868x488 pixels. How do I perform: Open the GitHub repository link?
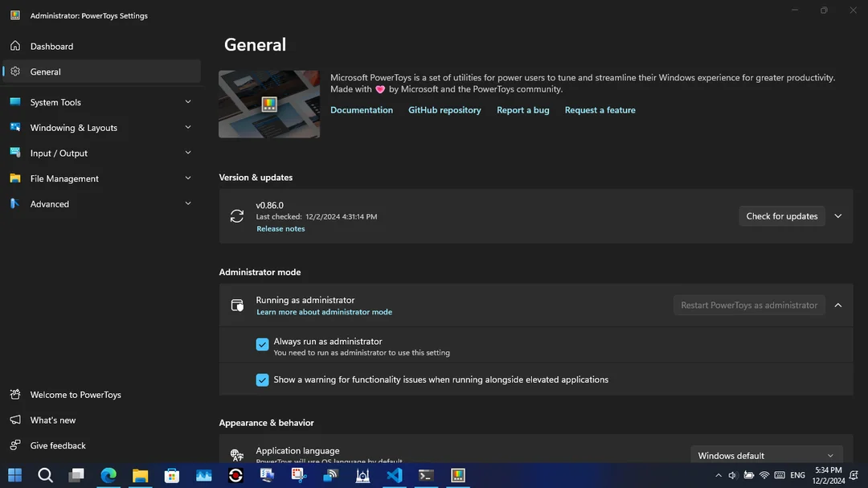click(444, 109)
